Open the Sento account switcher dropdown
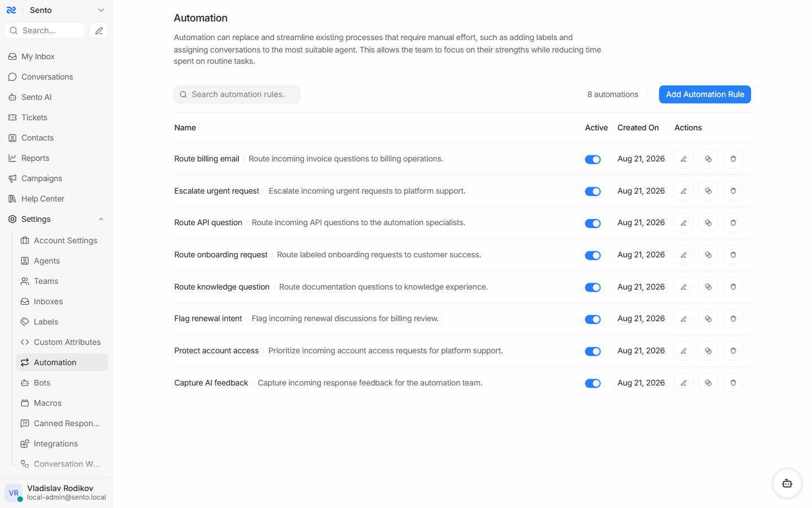This screenshot has height=508, width=812. click(x=67, y=10)
